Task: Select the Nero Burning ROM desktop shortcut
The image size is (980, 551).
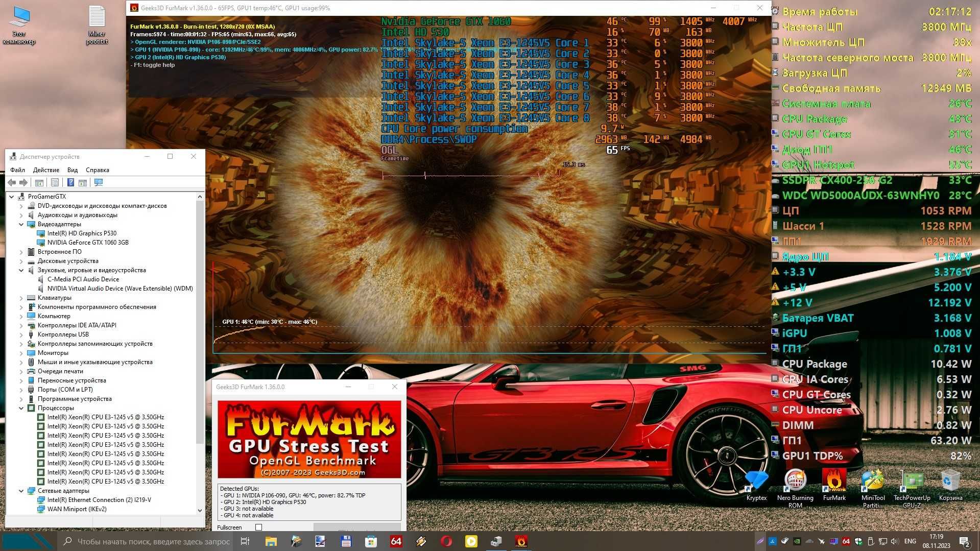Action: [795, 489]
